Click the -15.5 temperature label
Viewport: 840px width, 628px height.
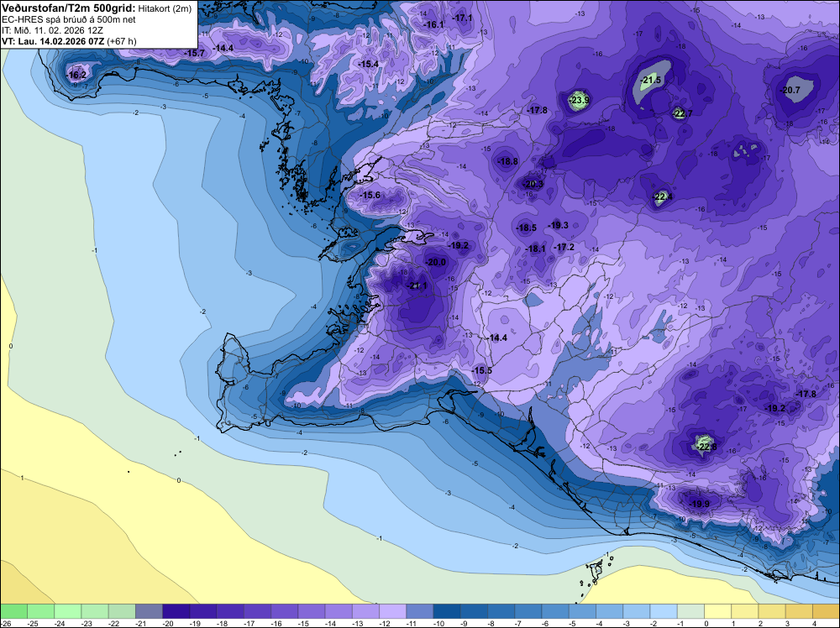pyautogui.click(x=481, y=370)
